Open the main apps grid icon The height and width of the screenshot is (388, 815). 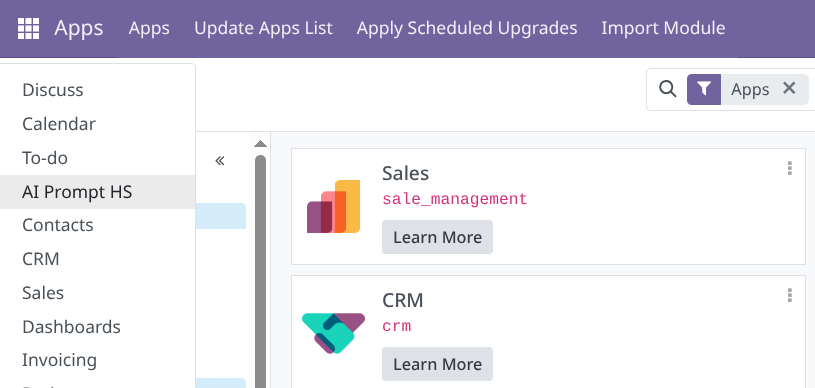point(28,28)
